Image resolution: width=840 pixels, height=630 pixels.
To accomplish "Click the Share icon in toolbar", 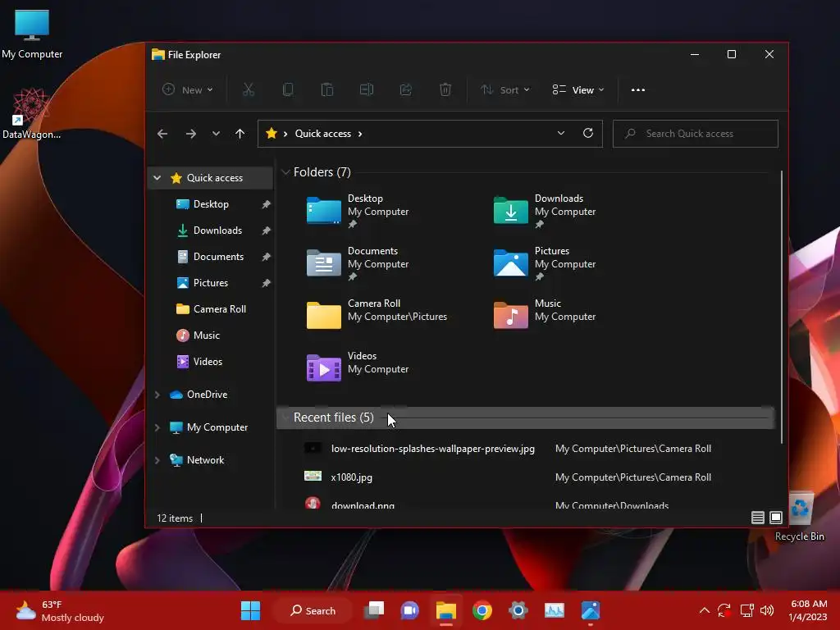I will pos(405,89).
